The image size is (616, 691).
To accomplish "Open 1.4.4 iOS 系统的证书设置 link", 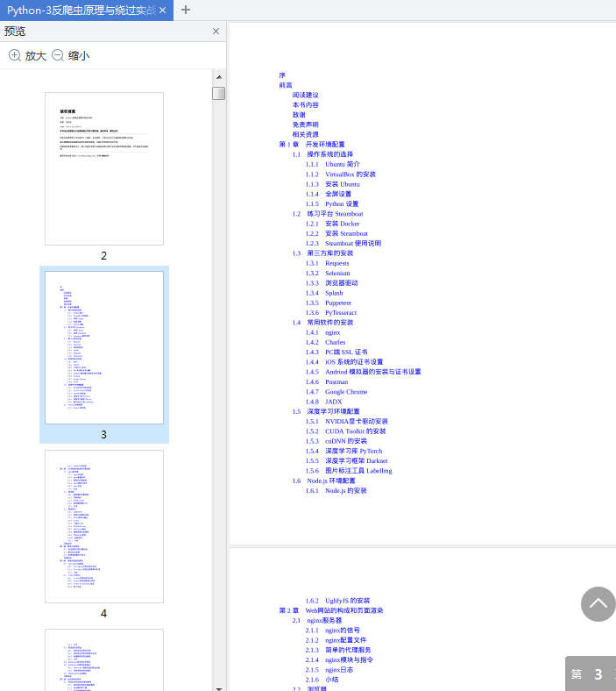I will tap(344, 362).
